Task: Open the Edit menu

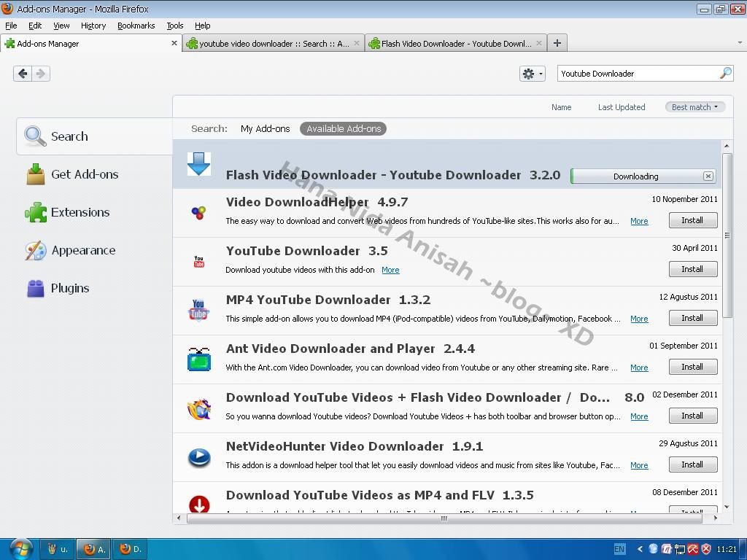Action: [35, 26]
